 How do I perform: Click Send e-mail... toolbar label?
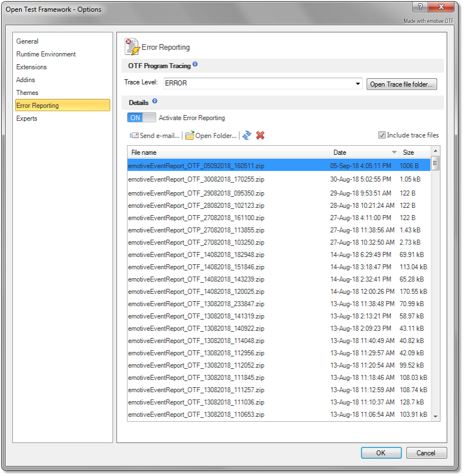pos(159,136)
